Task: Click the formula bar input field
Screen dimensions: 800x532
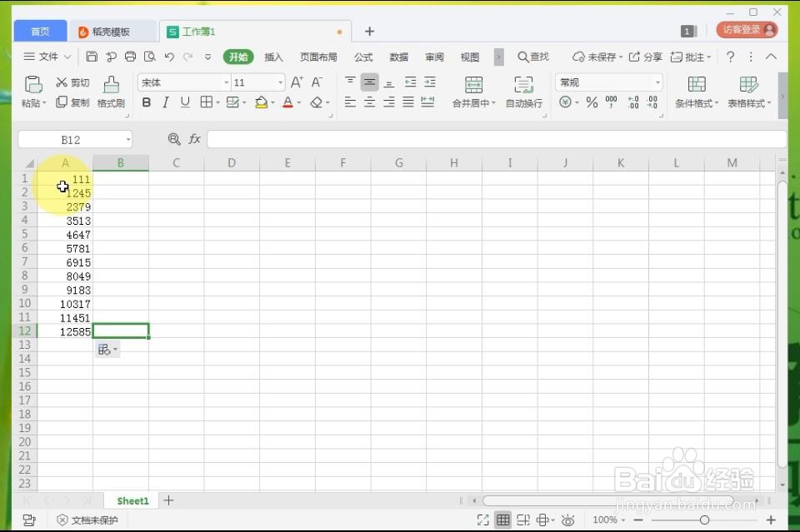Action: (496, 139)
